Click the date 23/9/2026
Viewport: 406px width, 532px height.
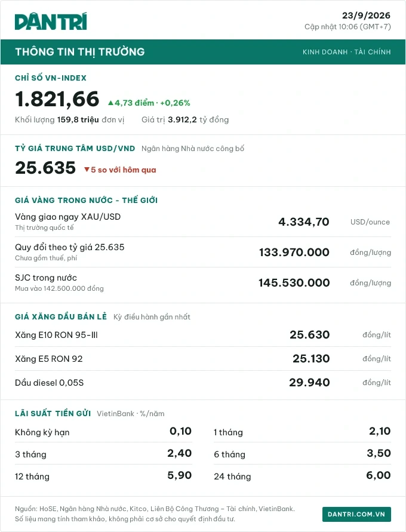tap(366, 16)
